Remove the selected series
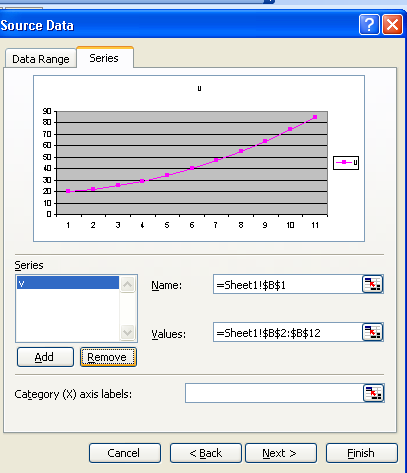Image resolution: width=407 pixels, height=473 pixels. point(108,357)
